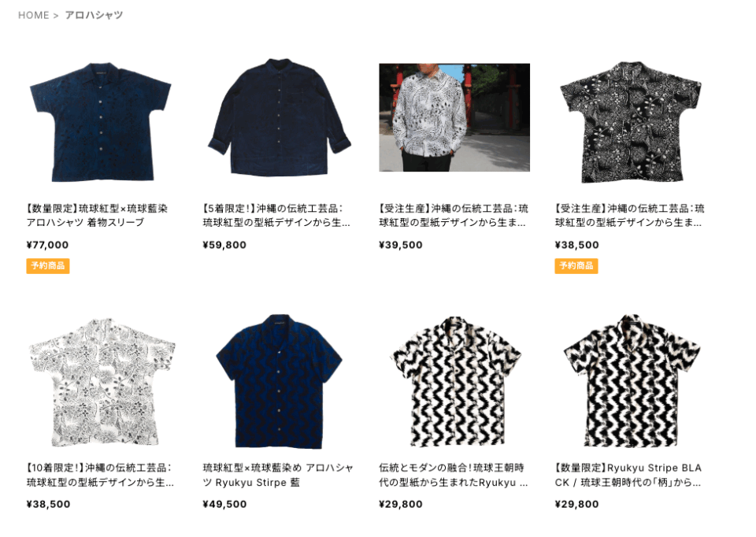Open the black floral shirt image
Viewport: 756px width, 537px height.
pos(630,121)
